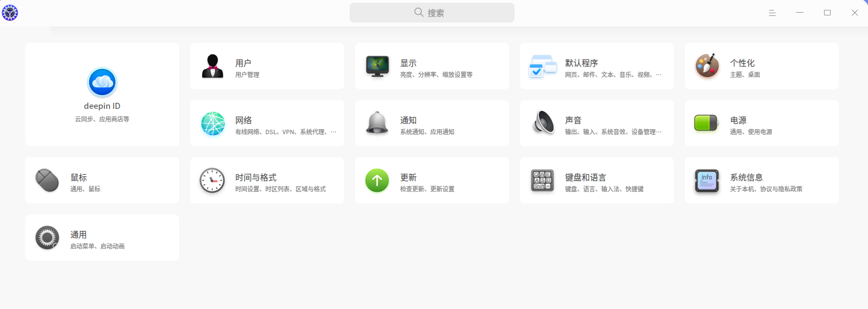The image size is (868, 309).
Task: Click the deepin ID title text
Action: pos(102,106)
